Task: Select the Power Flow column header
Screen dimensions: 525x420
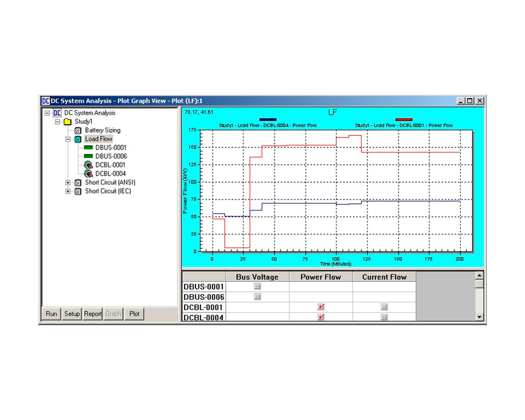Action: coord(321,277)
